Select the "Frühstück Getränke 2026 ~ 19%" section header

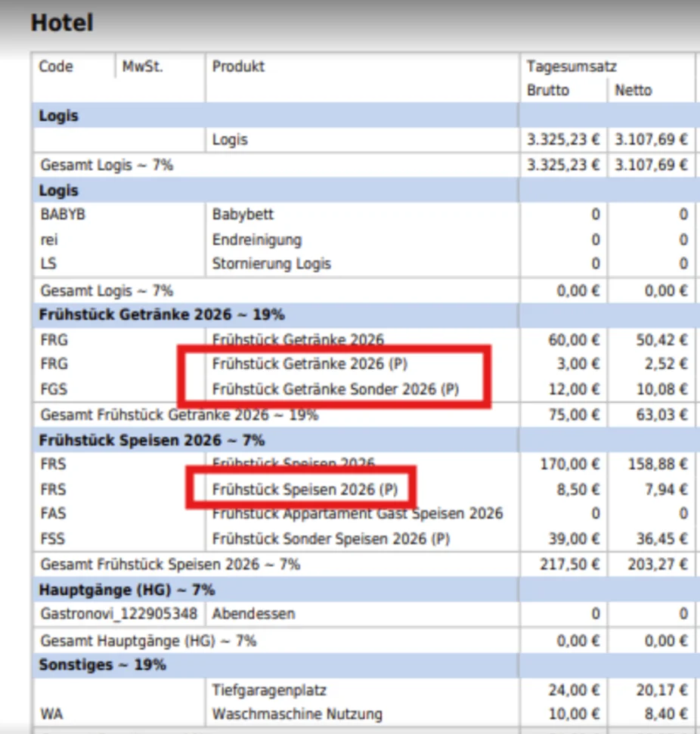pos(162,314)
